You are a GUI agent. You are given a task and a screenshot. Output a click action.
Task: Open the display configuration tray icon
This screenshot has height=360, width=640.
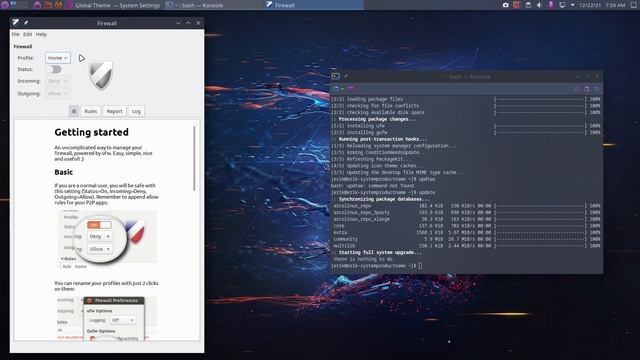pos(562,5)
